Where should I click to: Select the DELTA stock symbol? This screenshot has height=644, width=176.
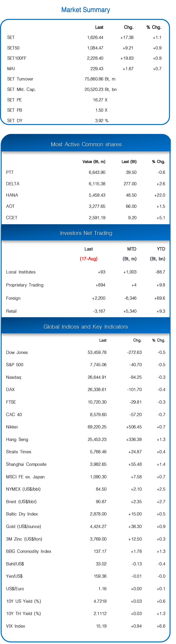[13, 184]
